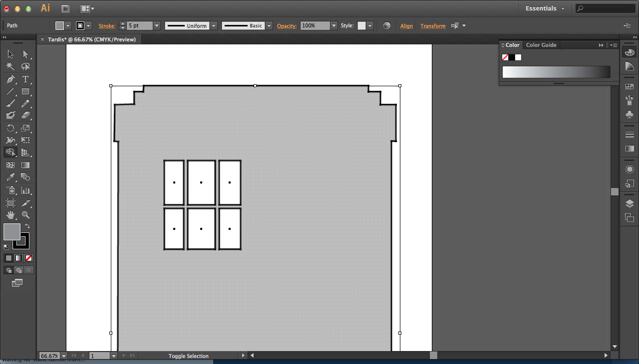Open the Arrange Documents dropdown
This screenshot has width=639, height=364.
(x=87, y=8)
